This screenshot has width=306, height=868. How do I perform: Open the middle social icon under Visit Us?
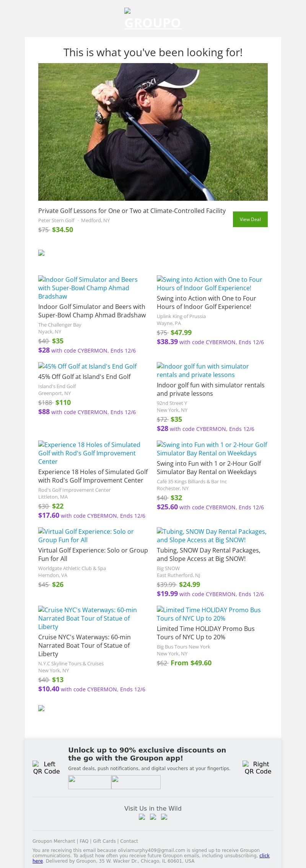click(153, 817)
